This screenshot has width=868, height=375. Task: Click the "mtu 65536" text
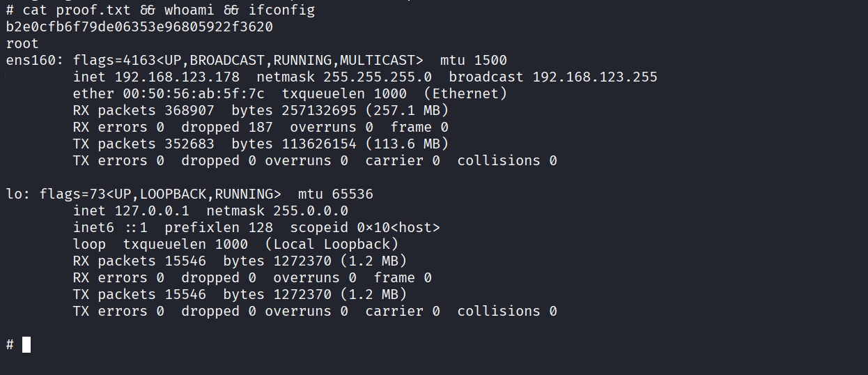[x=335, y=194]
